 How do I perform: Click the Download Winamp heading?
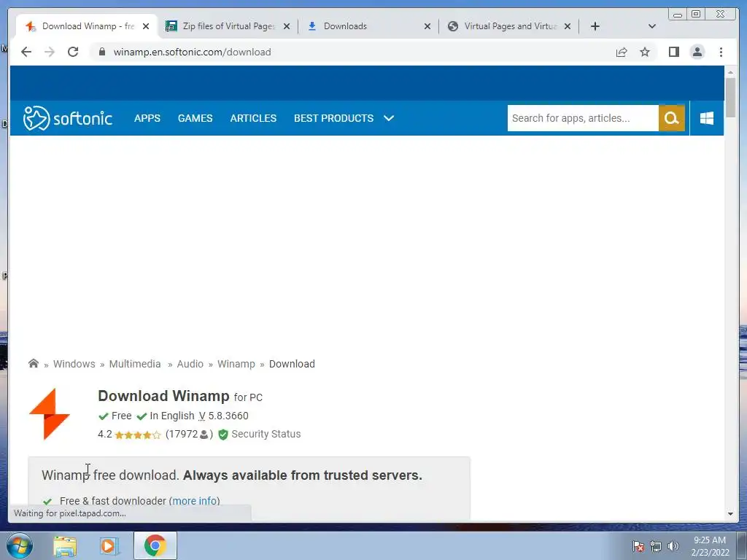point(163,396)
